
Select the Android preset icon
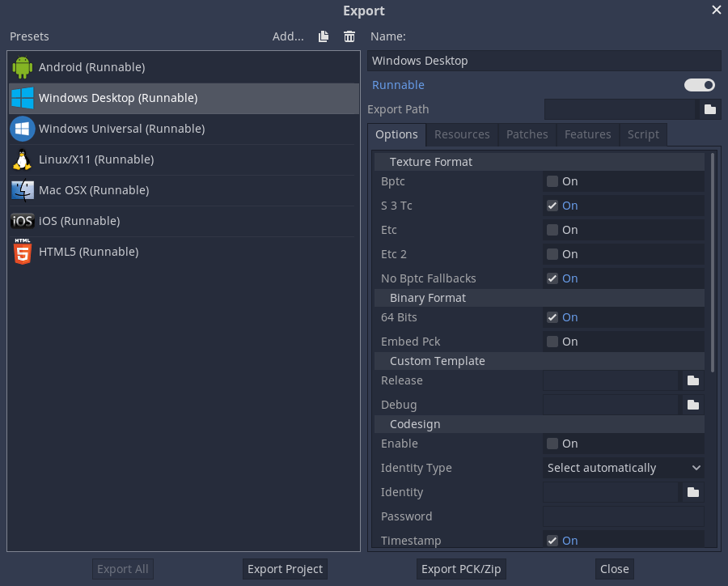coord(23,67)
